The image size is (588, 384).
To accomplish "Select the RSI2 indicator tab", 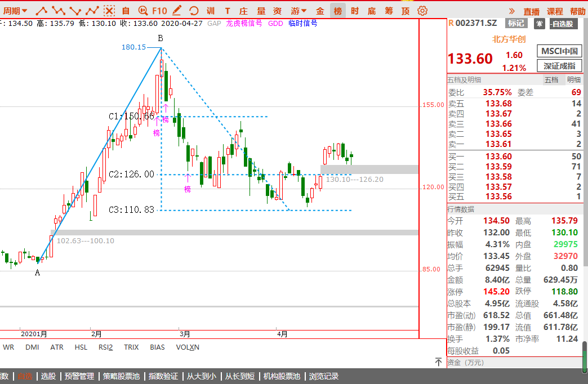I will click(106, 347).
